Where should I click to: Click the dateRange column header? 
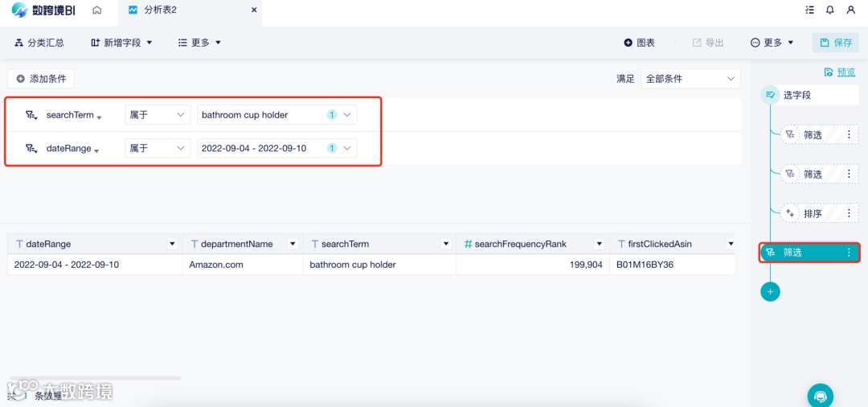[95, 244]
